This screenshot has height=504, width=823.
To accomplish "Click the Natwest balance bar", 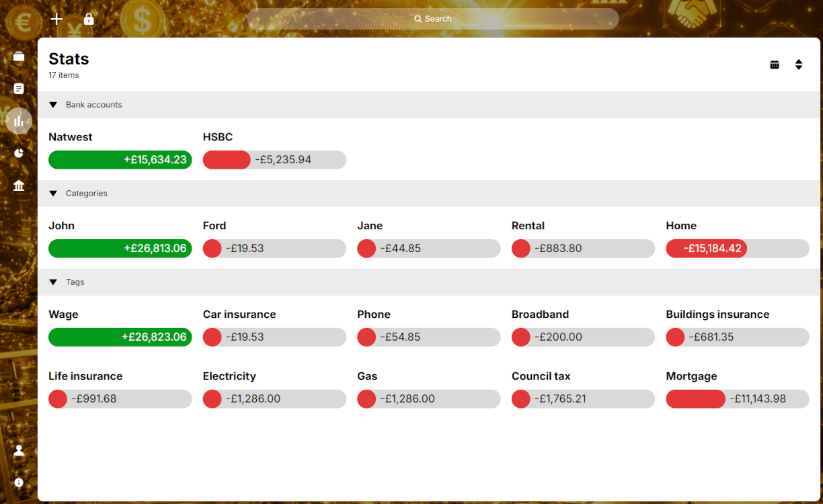I will (x=120, y=160).
